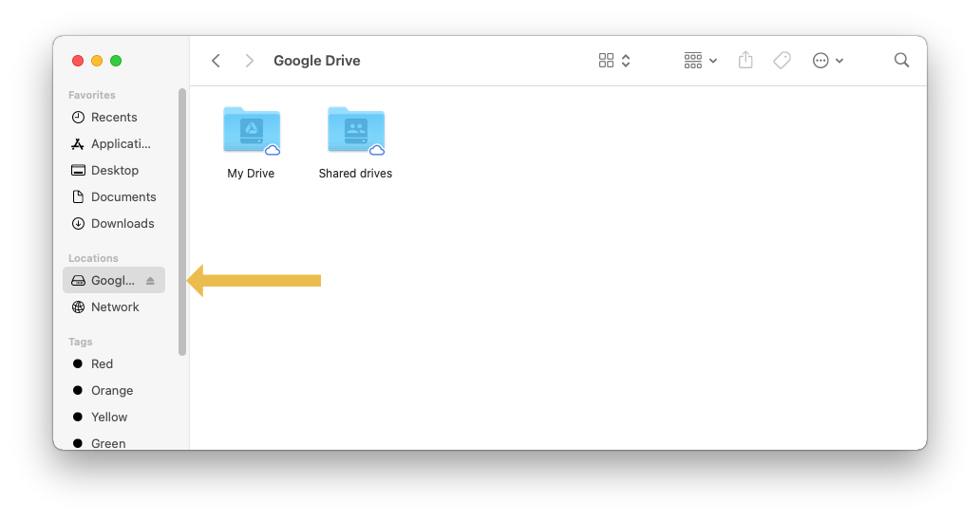Go forward with the right chevron
The image size is (980, 520).
pyautogui.click(x=250, y=61)
